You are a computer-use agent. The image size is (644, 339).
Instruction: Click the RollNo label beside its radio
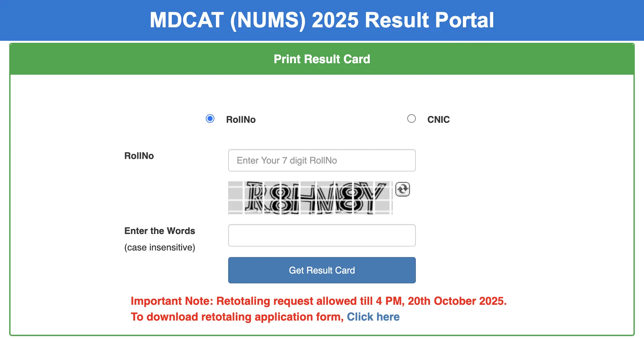click(x=241, y=119)
